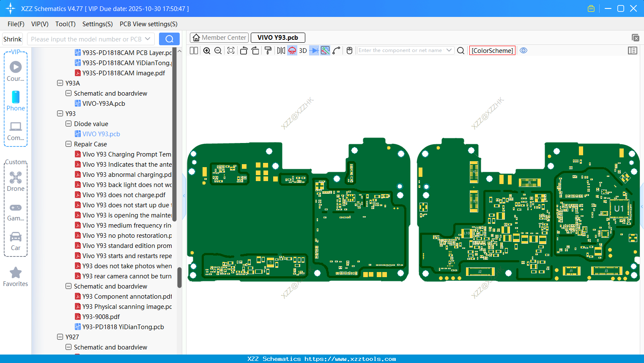Click the mouse settings icon
This screenshot has width=644, height=363.
pos(349,50)
